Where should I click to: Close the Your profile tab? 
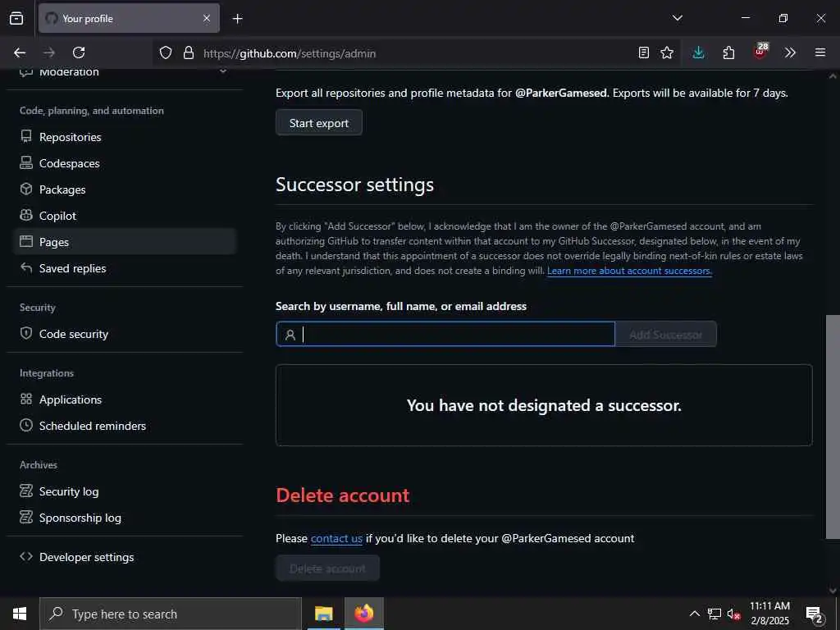pos(207,18)
